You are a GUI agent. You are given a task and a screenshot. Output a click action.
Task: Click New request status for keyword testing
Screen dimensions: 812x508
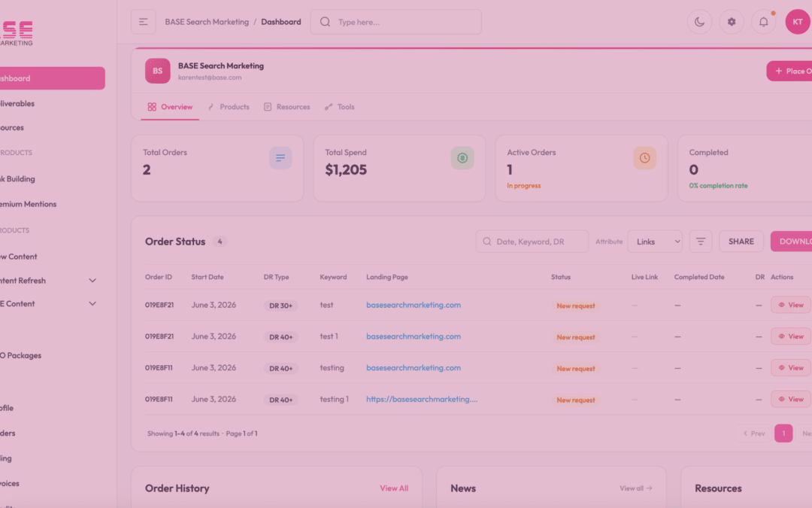coord(576,369)
